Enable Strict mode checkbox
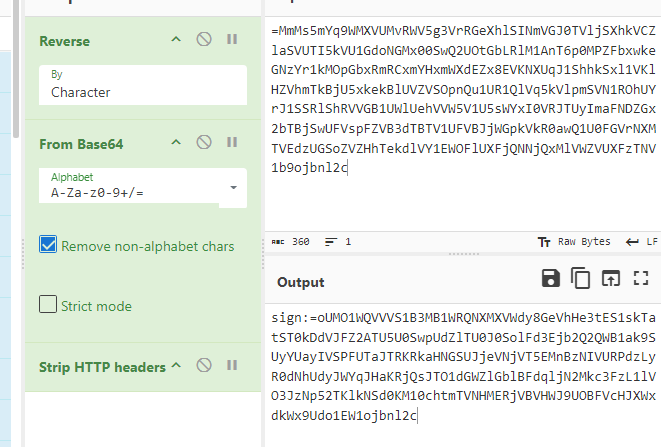Viewport: 661px width, 447px height. pos(49,305)
